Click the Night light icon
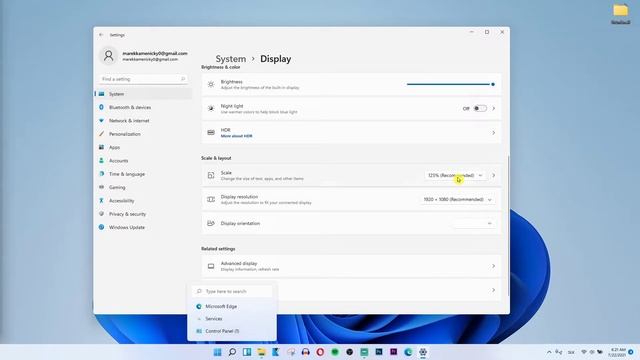The width and height of the screenshot is (640, 360). click(x=211, y=109)
